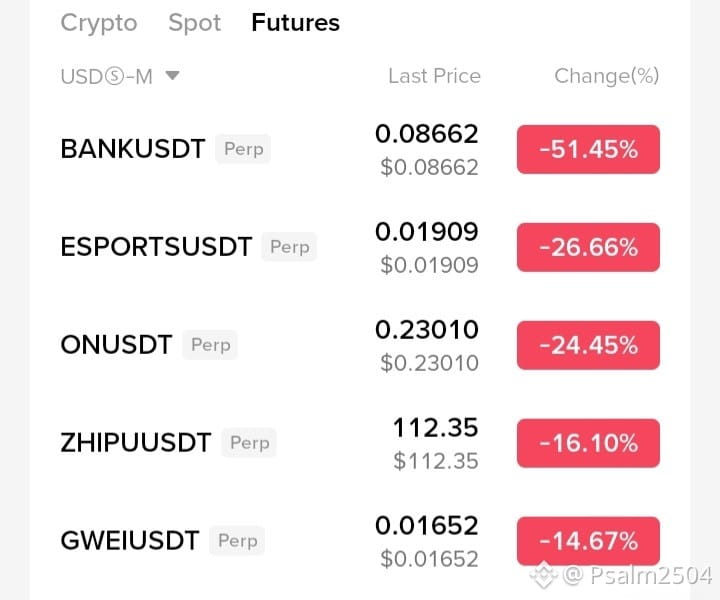Open the USDⓈ-M market type selector

[x=120, y=76]
